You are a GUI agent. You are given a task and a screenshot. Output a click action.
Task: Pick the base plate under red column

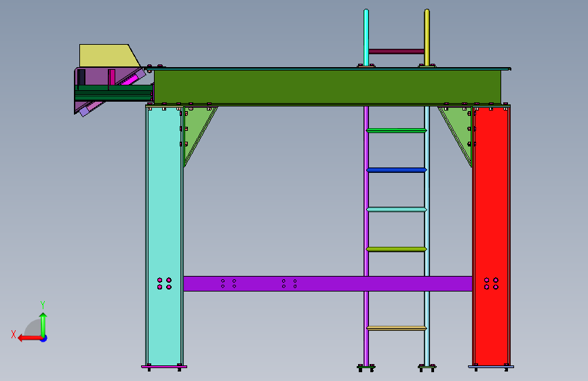(491, 367)
